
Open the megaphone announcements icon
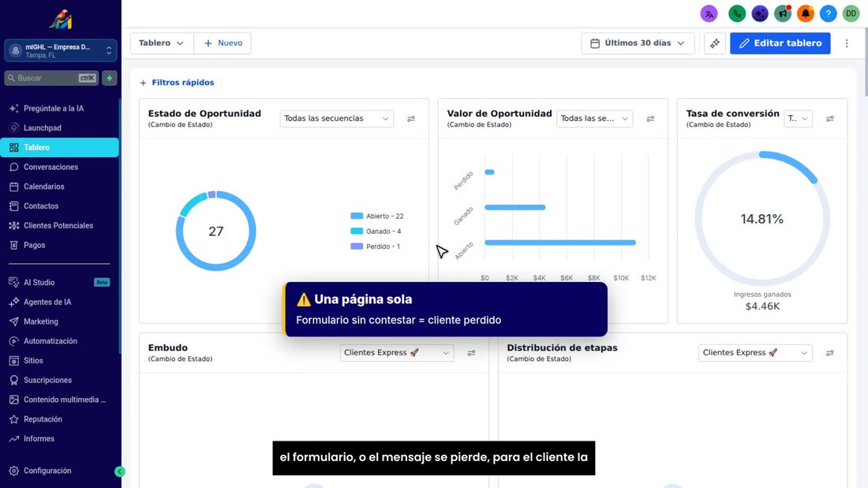pyautogui.click(x=782, y=14)
